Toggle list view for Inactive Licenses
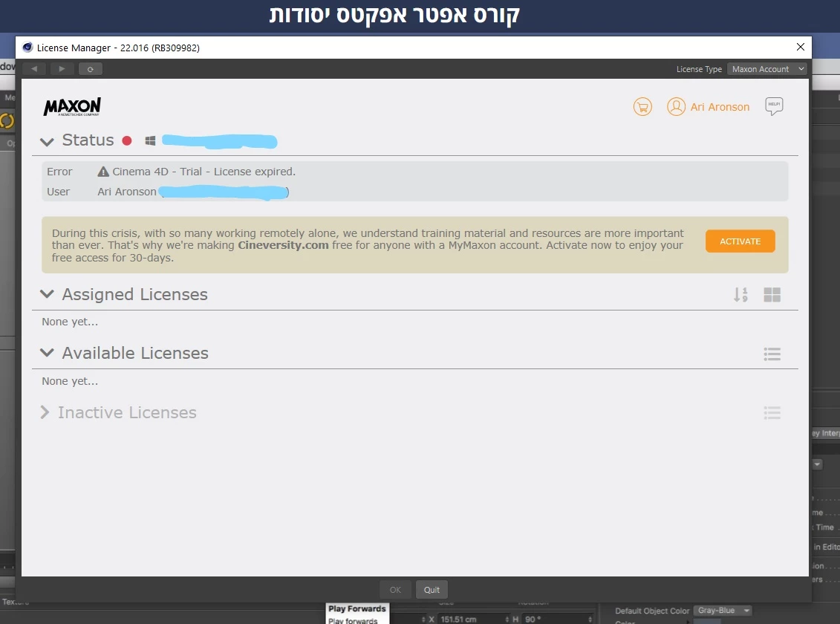 point(772,413)
